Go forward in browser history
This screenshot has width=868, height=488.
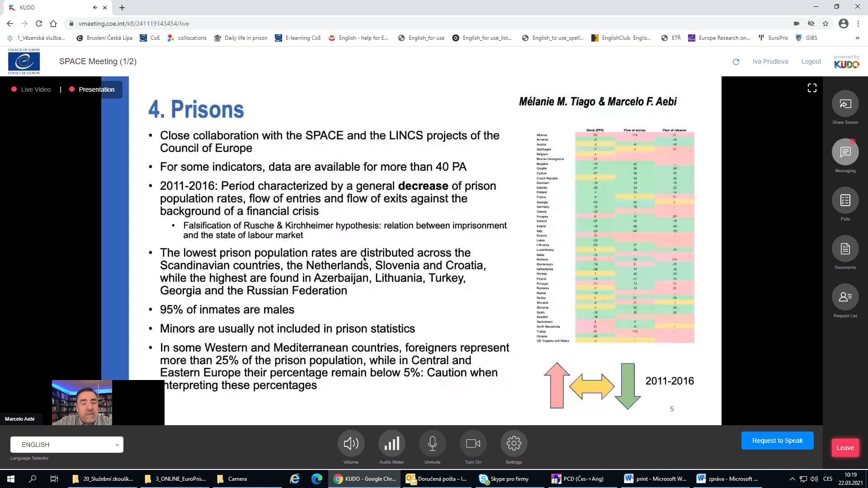24,23
